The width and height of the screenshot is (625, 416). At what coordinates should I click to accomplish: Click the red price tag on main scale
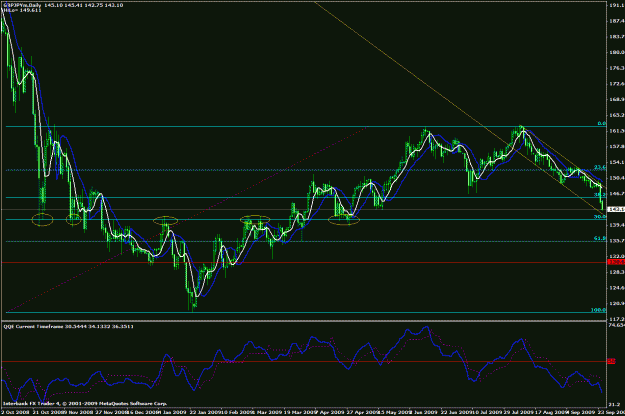(x=616, y=262)
